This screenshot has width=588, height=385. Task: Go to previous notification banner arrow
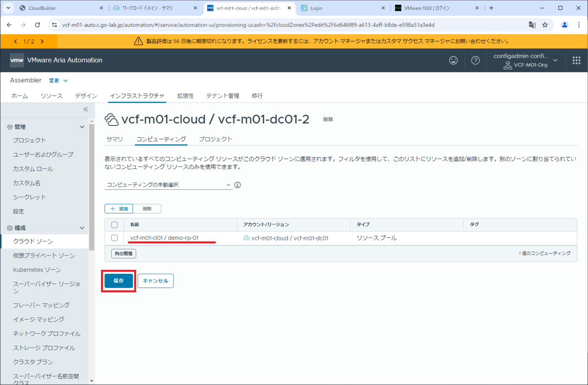[x=16, y=42]
